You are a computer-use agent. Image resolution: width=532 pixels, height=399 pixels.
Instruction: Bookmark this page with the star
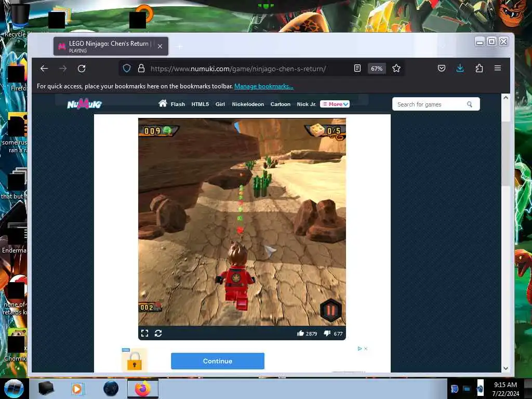[x=396, y=69]
